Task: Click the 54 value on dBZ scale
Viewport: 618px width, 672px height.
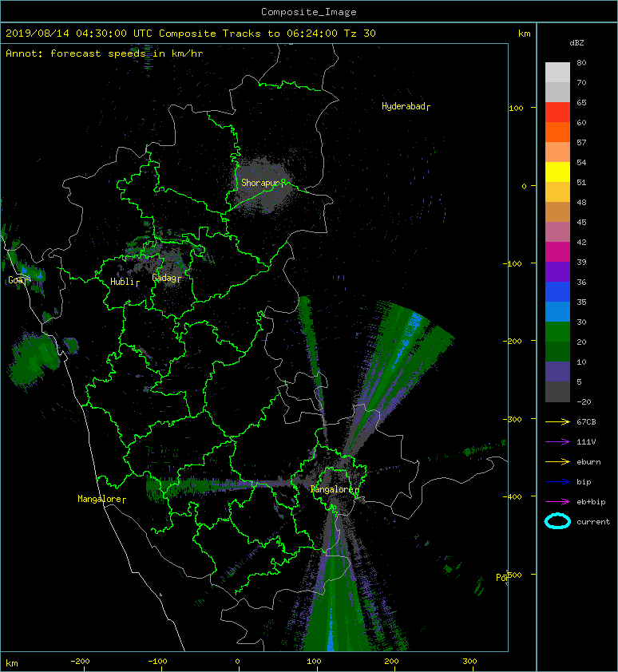Action: [x=581, y=163]
